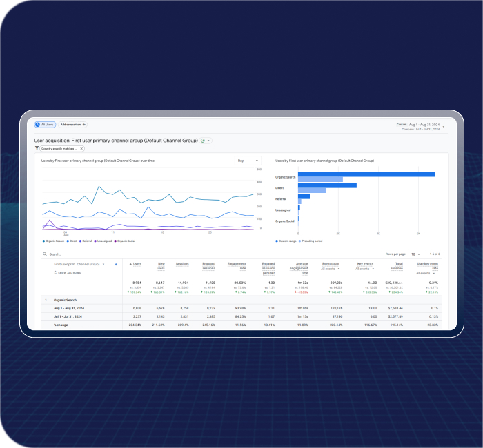Remove the Country exactly matches filter chip
Screen dimensions: 483x448
pyautogui.click(x=81, y=148)
